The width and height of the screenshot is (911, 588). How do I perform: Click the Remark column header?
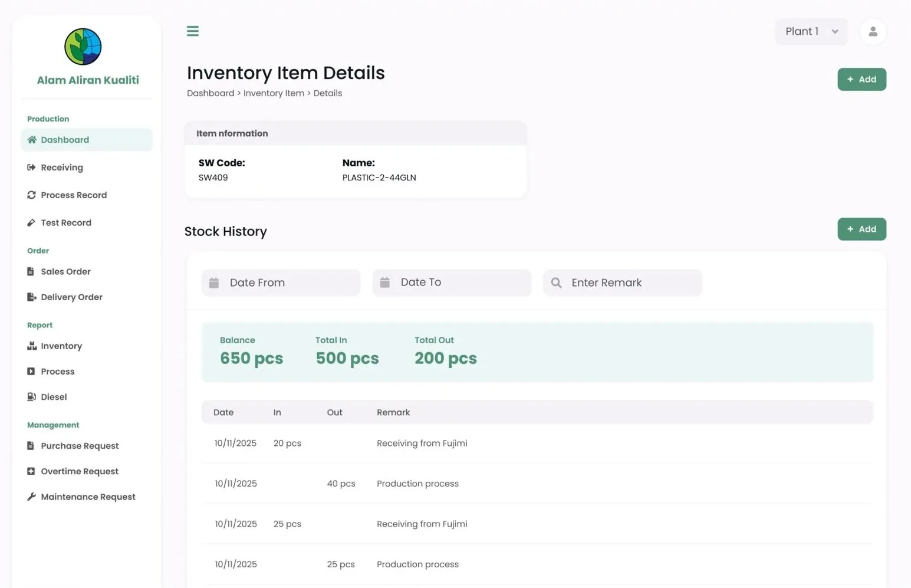pyautogui.click(x=393, y=413)
